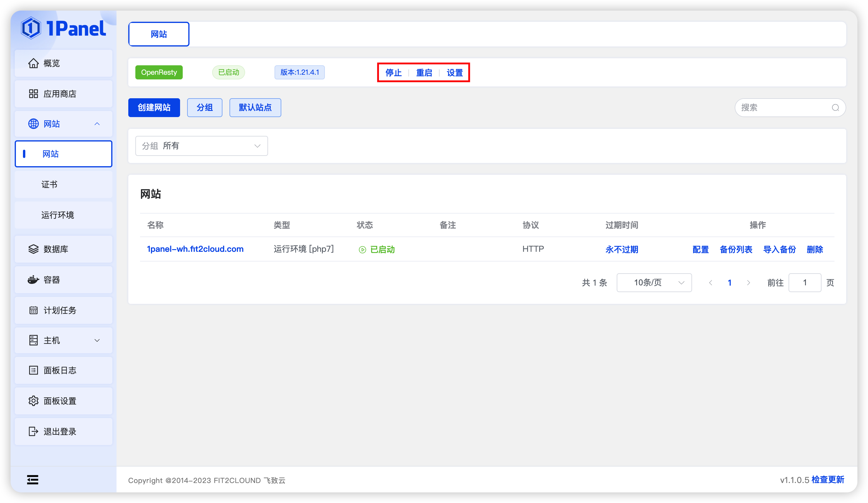Click the 计划任务 calendar icon
The height and width of the screenshot is (503, 868).
coord(34,310)
